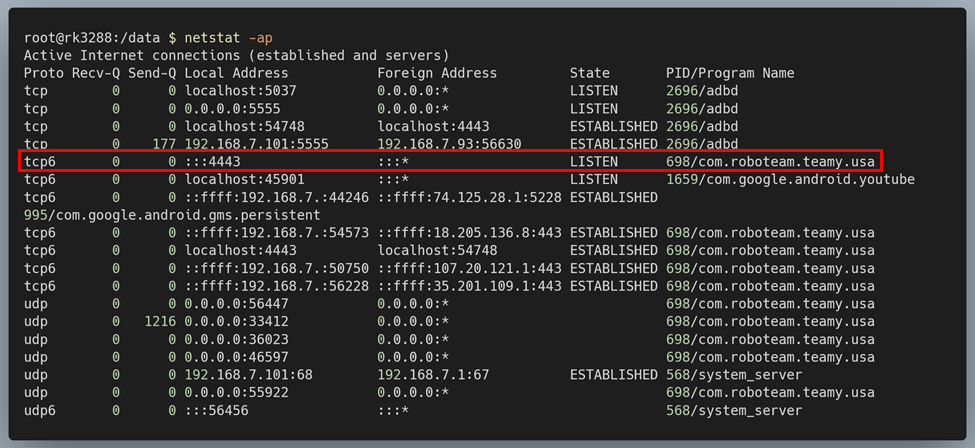Select the ::ffff:18.205.136.8:443 foreign address
This screenshot has height=448, width=975.
469,233
